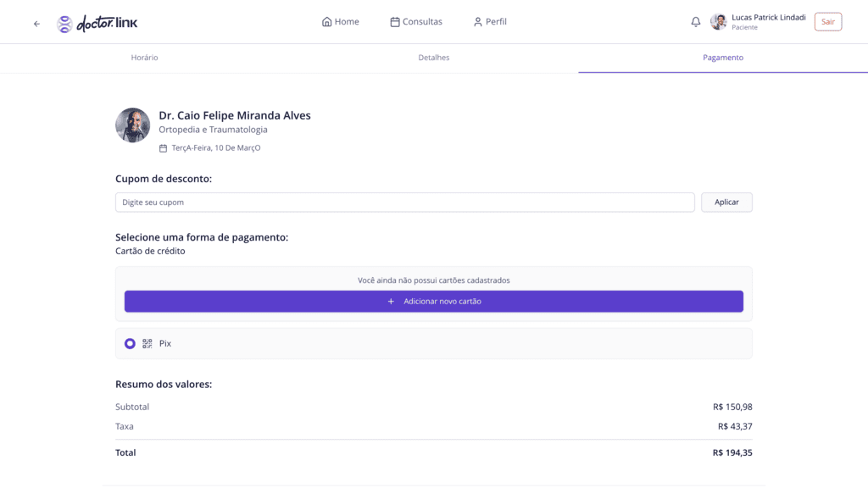Click Dr. Caio's profile photo

pyautogui.click(x=133, y=125)
